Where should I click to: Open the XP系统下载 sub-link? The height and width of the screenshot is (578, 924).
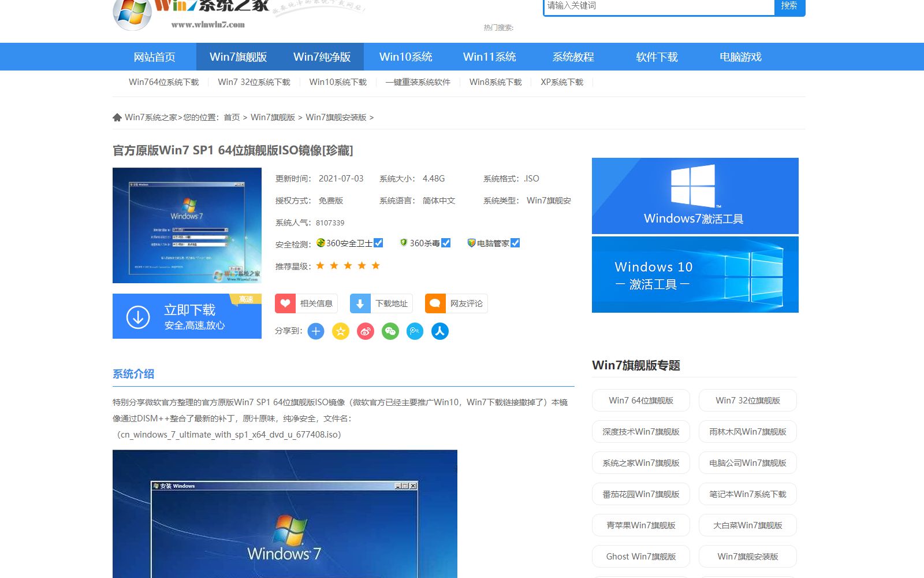point(562,82)
